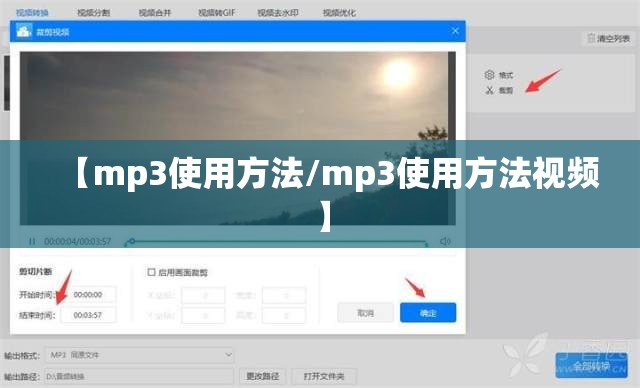The image size is (640, 388).
Task: Select the 视频转GIF tab
Action: coord(216,13)
